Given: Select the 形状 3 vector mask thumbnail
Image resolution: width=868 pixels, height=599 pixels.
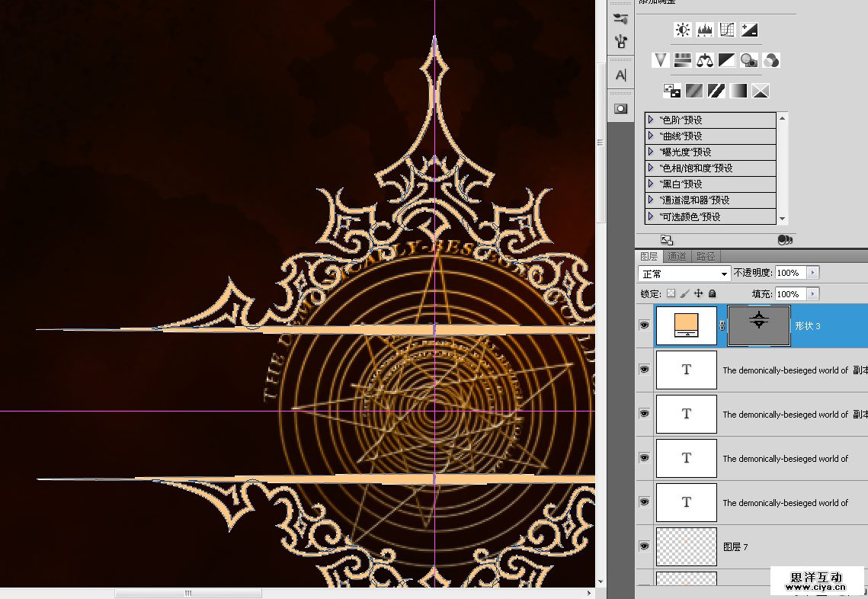Looking at the screenshot, I should pos(758,325).
